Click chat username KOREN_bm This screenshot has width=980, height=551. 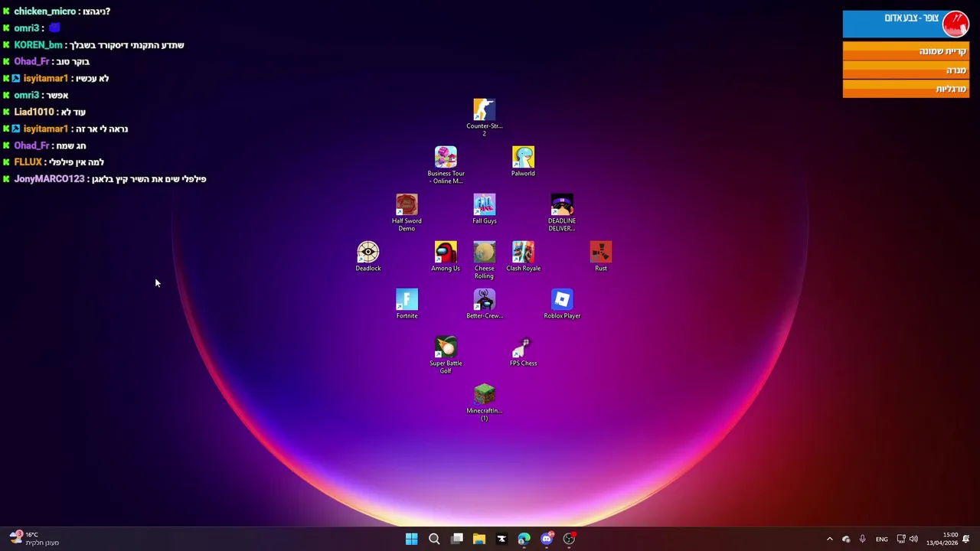click(38, 45)
